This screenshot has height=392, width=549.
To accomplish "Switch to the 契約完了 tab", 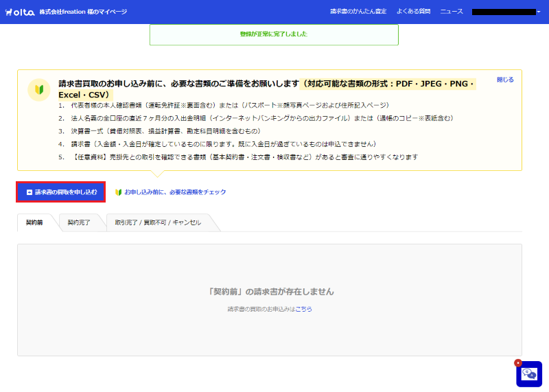I will coord(79,222).
